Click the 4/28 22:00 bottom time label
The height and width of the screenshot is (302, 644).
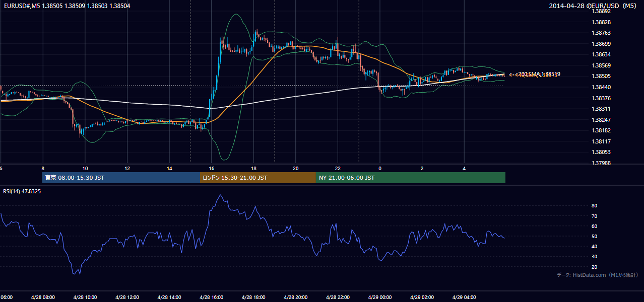point(338,297)
